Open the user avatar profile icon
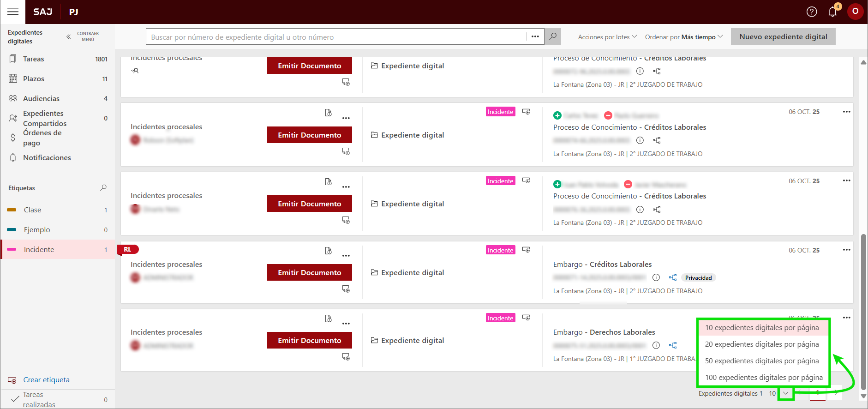The image size is (868, 409). (x=855, y=12)
